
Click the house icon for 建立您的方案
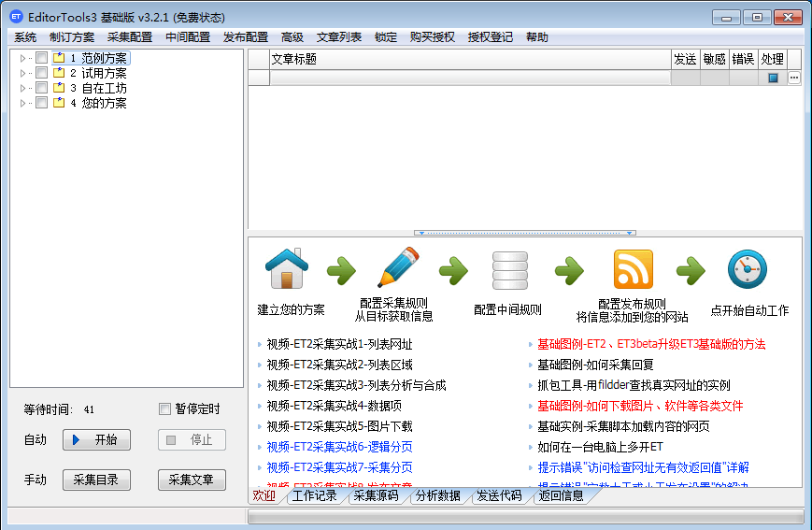click(288, 270)
